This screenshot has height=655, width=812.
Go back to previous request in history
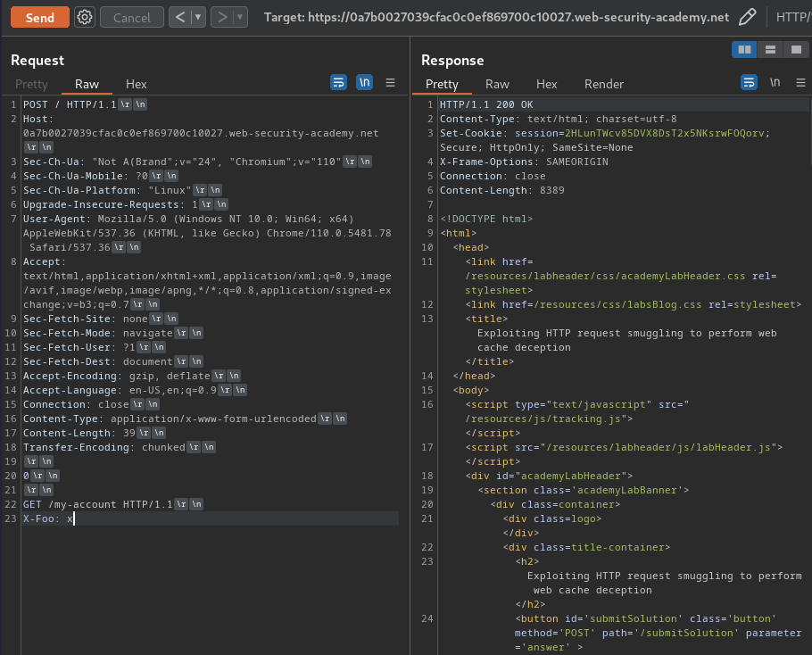click(x=179, y=17)
